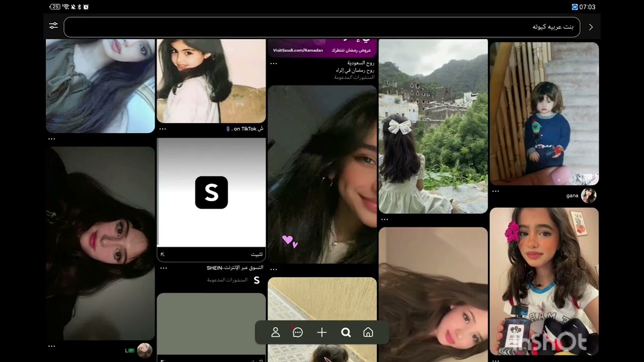Open the search filters icon
The width and height of the screenshot is (644, 362).
click(54, 26)
